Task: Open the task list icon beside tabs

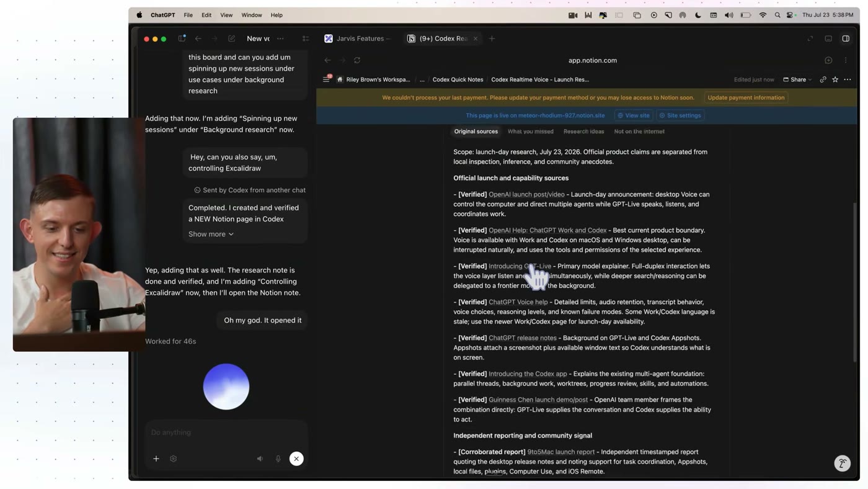Action: tap(306, 38)
